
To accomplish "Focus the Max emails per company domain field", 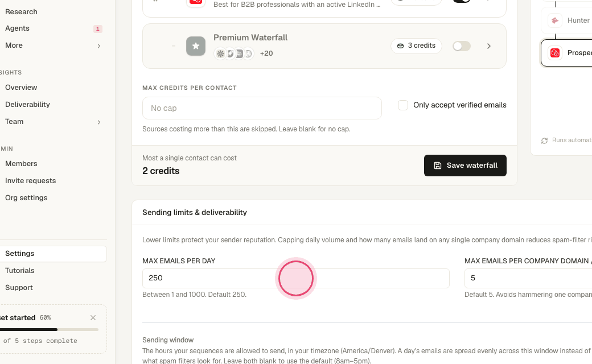I will click(x=528, y=278).
